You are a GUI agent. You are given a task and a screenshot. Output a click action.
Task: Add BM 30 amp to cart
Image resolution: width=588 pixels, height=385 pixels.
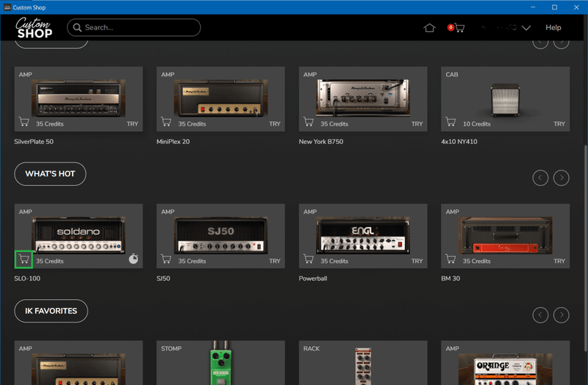451,259
